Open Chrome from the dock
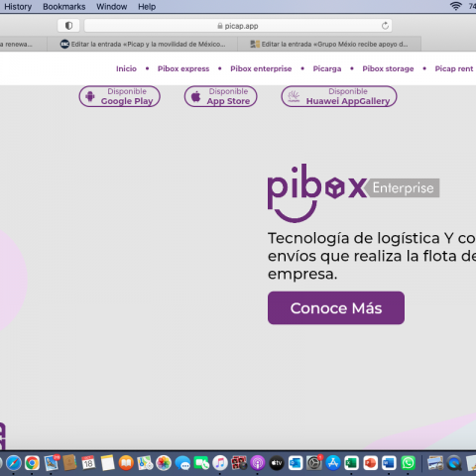Image resolution: width=476 pixels, height=476 pixels. [x=32, y=463]
